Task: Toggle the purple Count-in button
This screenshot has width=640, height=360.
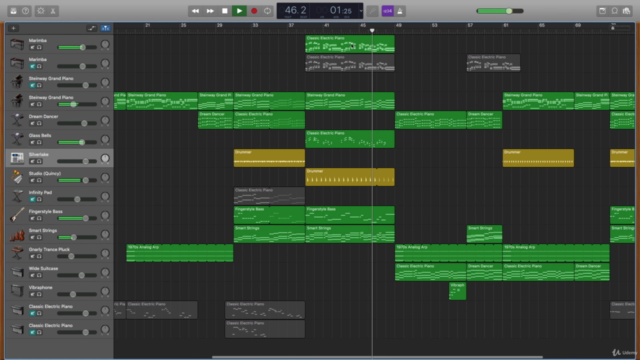Action: pyautogui.click(x=387, y=11)
